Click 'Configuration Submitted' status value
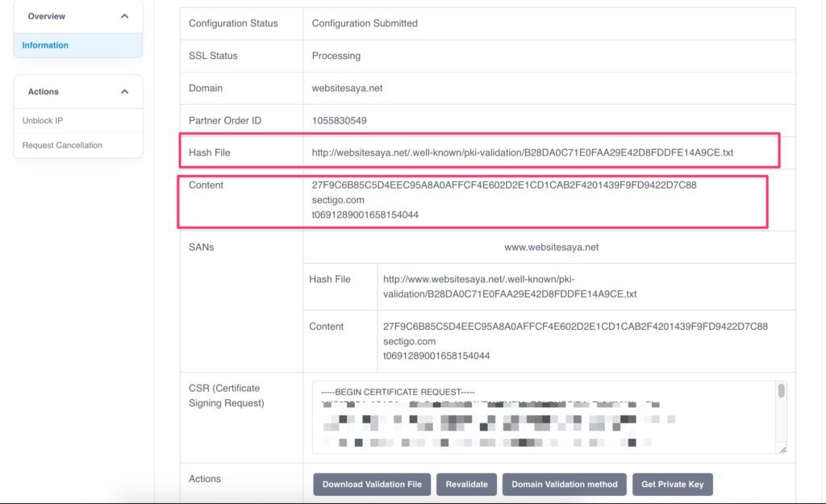 (x=365, y=23)
